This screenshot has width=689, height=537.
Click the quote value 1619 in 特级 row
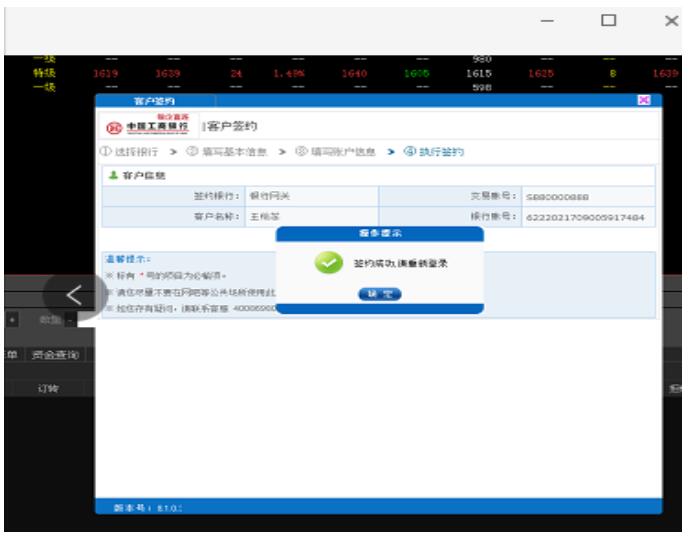pos(105,73)
